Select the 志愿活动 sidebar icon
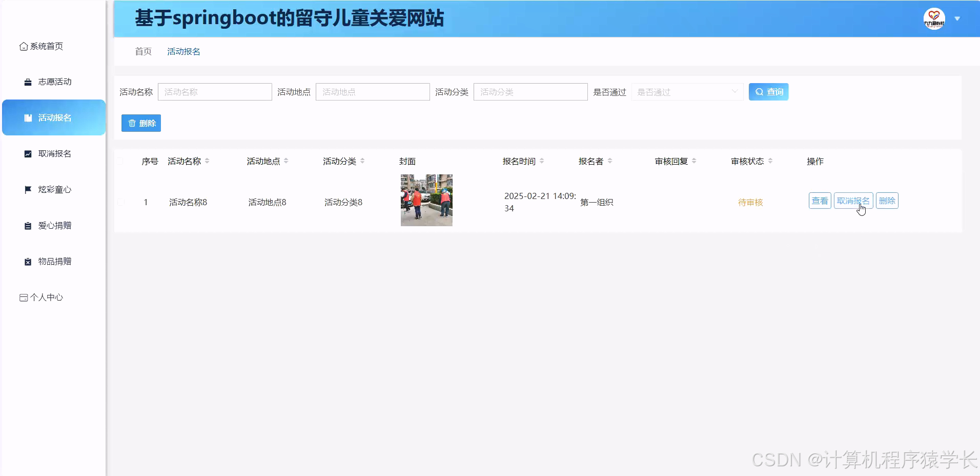This screenshot has width=980, height=476. click(27, 82)
